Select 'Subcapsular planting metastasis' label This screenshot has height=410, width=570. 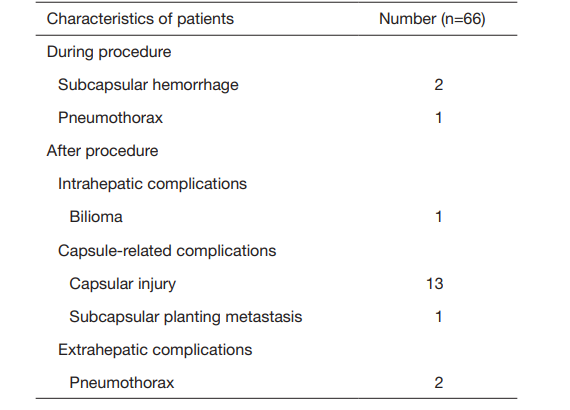click(186, 317)
